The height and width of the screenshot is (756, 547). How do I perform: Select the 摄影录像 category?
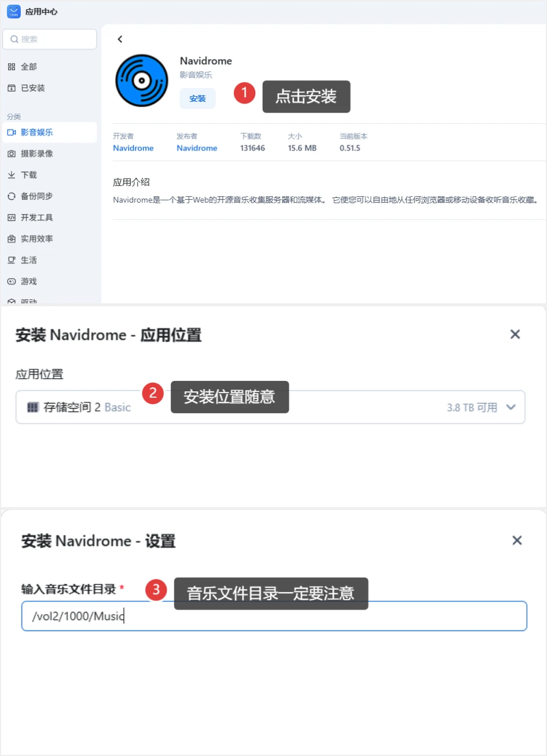pos(50,153)
